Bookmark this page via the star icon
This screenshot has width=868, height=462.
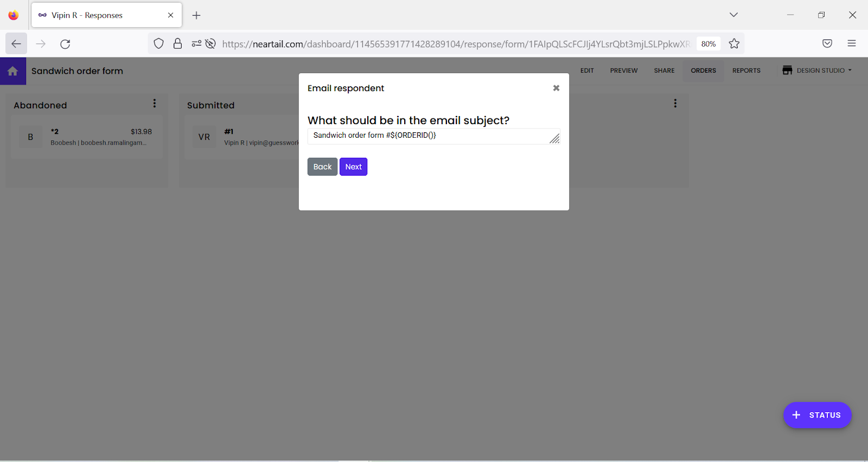click(734, 43)
